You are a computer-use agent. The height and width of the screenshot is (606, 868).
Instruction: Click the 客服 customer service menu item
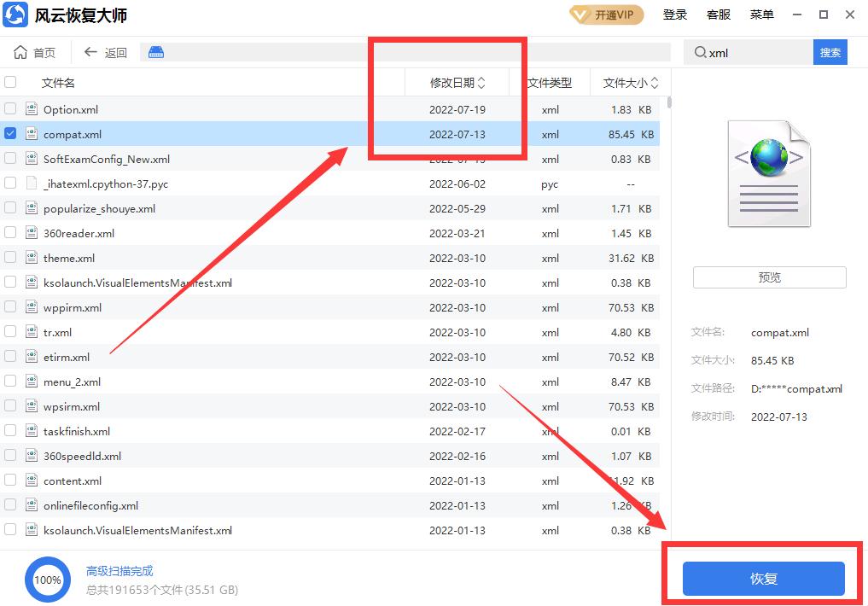point(719,15)
